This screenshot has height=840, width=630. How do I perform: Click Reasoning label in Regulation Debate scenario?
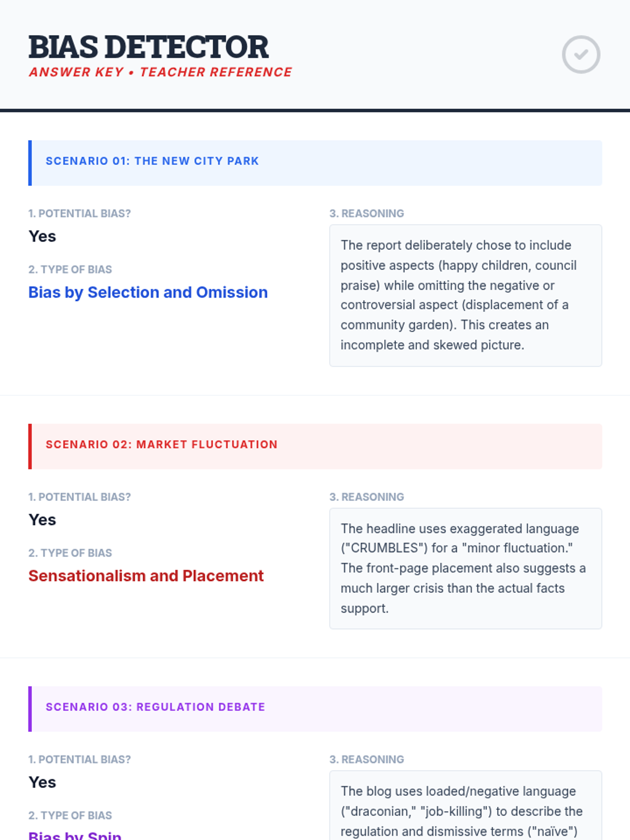tap(366, 760)
